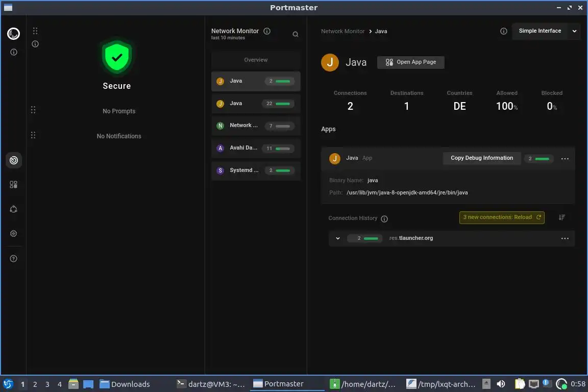The width and height of the screenshot is (588, 392).
Task: Open the Network Monitor sidebar icon
Action: click(x=13, y=161)
